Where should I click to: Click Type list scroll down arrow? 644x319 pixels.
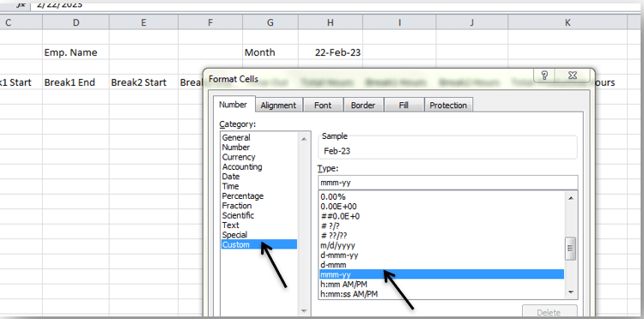click(x=570, y=292)
